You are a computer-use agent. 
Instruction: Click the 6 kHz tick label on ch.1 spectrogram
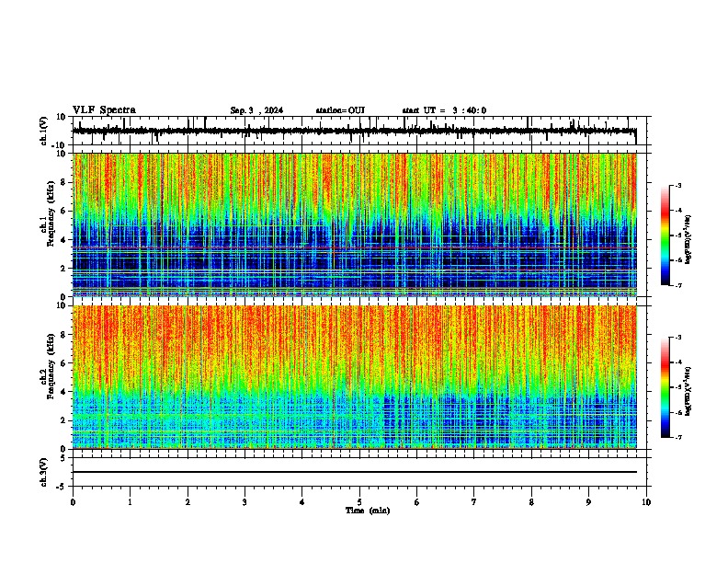64,211
